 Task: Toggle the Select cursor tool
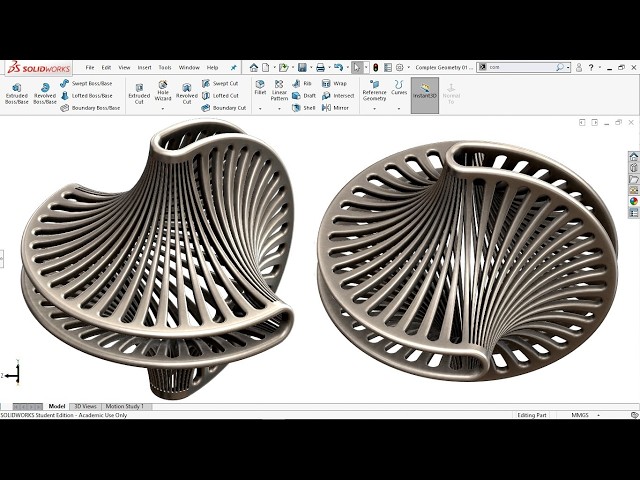[x=357, y=67]
